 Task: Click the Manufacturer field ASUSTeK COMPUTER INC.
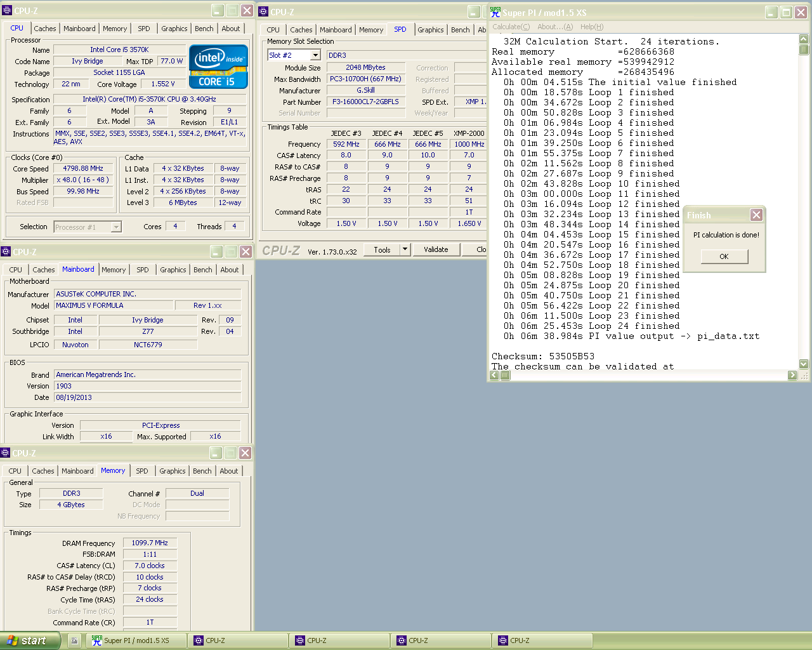tap(147, 294)
